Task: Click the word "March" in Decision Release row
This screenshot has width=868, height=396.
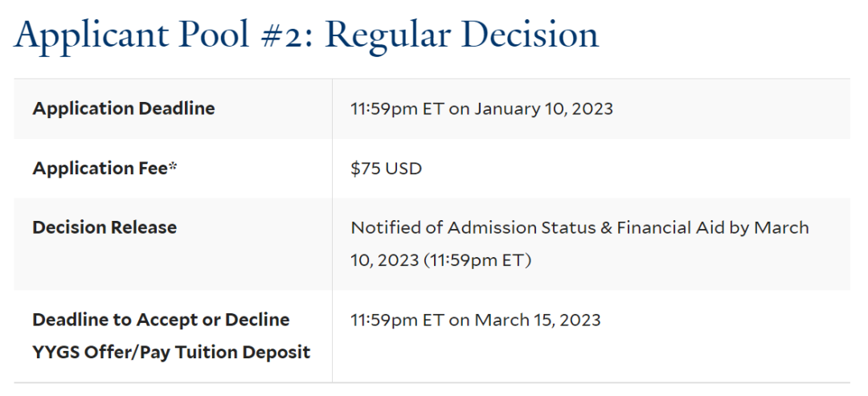Action: 781,227
